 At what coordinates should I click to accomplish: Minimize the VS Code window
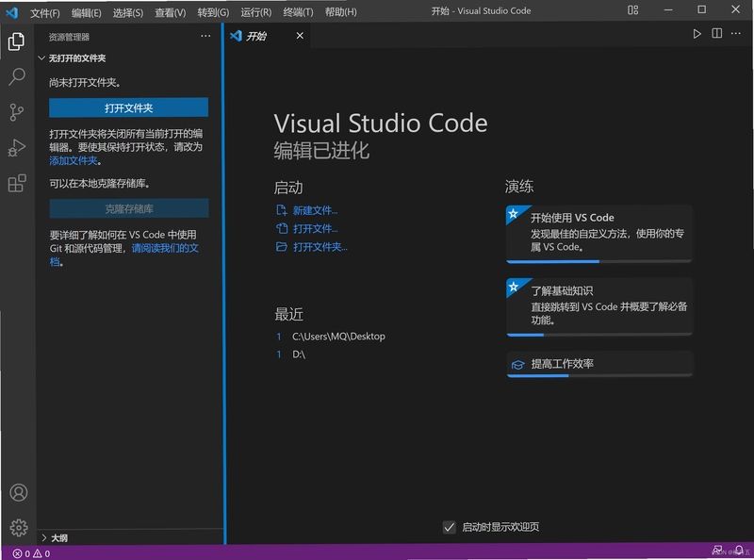pyautogui.click(x=668, y=10)
